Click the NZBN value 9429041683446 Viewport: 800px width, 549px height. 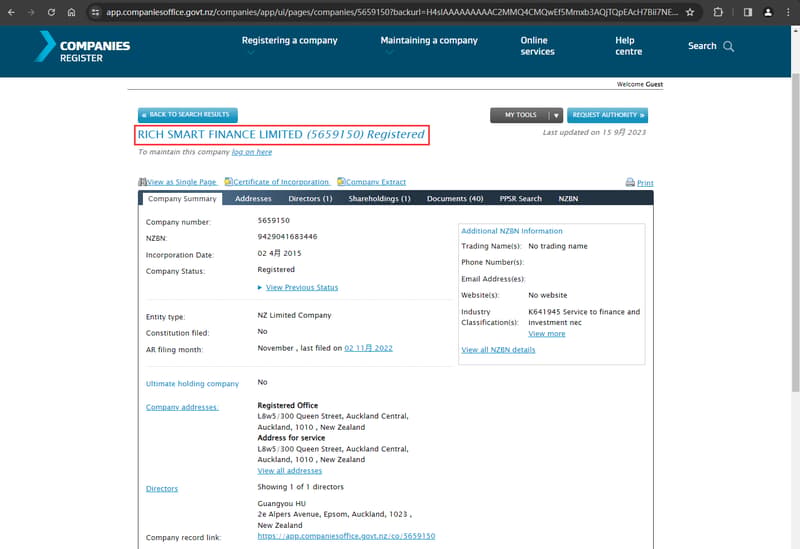287,237
